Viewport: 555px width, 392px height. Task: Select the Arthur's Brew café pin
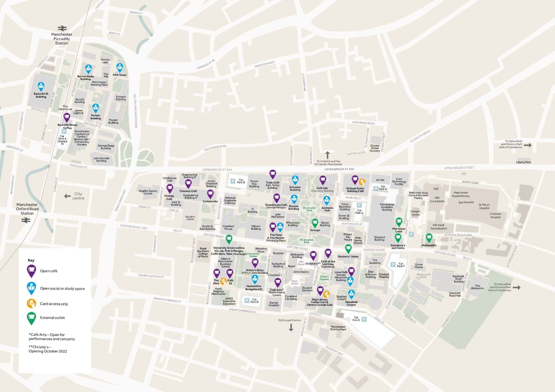[255, 263]
